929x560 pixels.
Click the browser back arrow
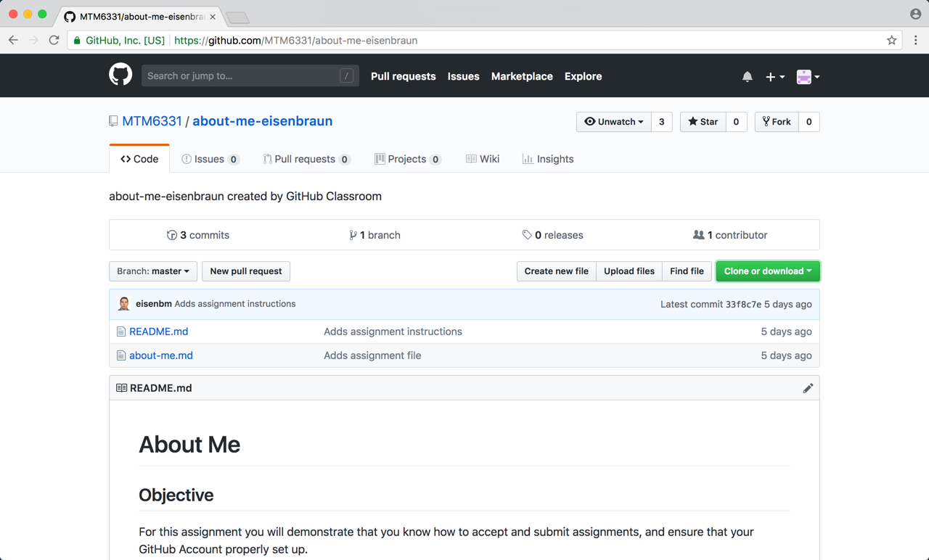pyautogui.click(x=13, y=41)
